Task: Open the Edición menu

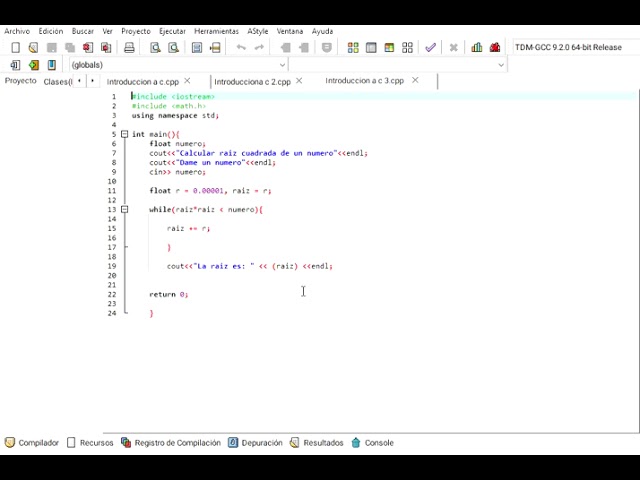Action: point(51,31)
